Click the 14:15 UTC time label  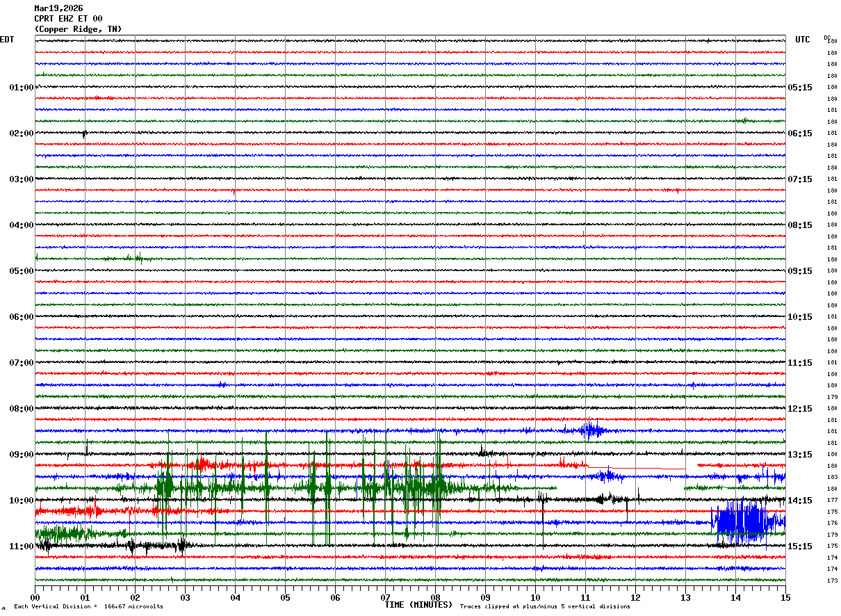click(800, 501)
